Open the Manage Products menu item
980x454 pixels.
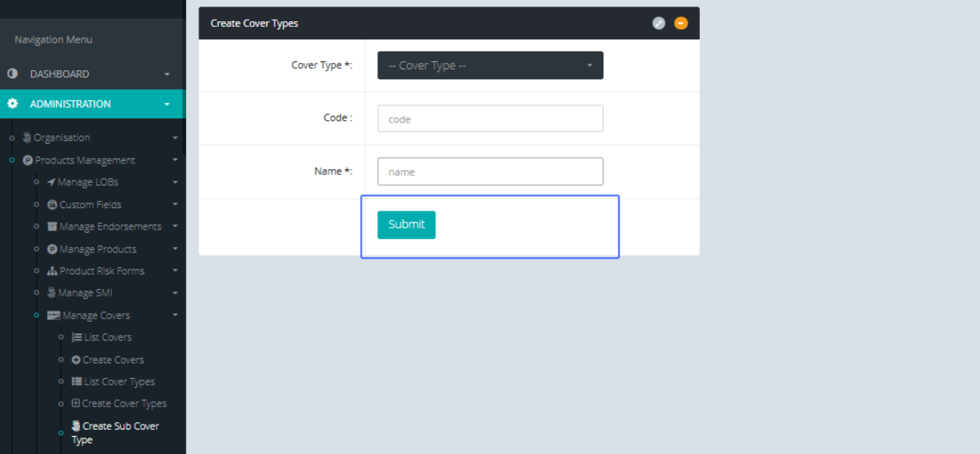point(97,249)
